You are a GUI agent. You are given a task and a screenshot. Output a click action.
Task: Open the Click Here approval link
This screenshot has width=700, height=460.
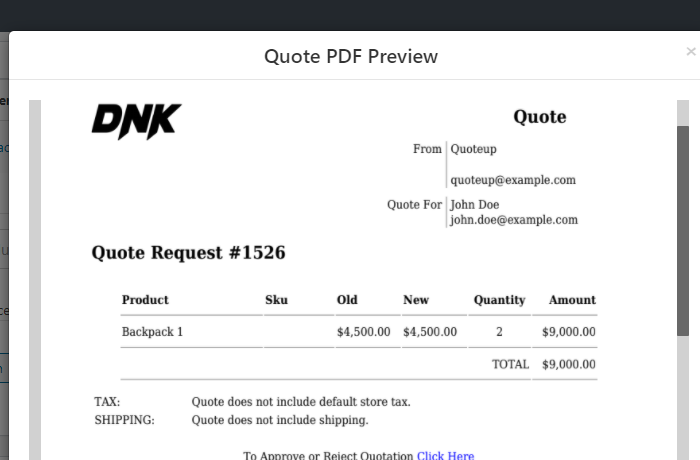[446, 455]
